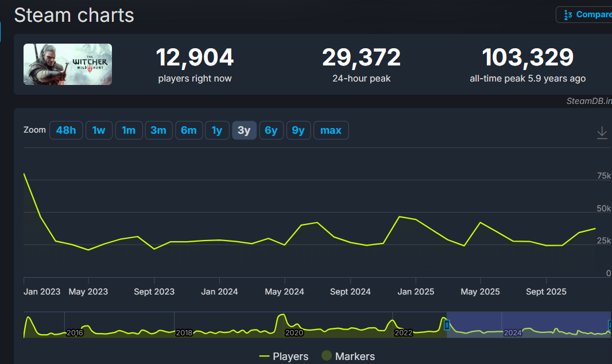This screenshot has width=612, height=364.
Task: Select the 3y zoom range
Action: tap(244, 130)
